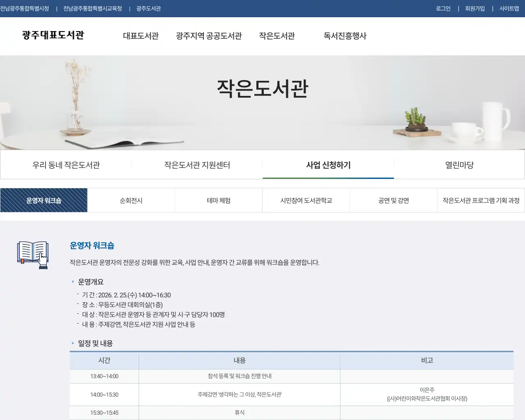Screen dimensions: 525x420
Task: Select 운영자 워크숍 sub-tab
Action: [x=44, y=200]
